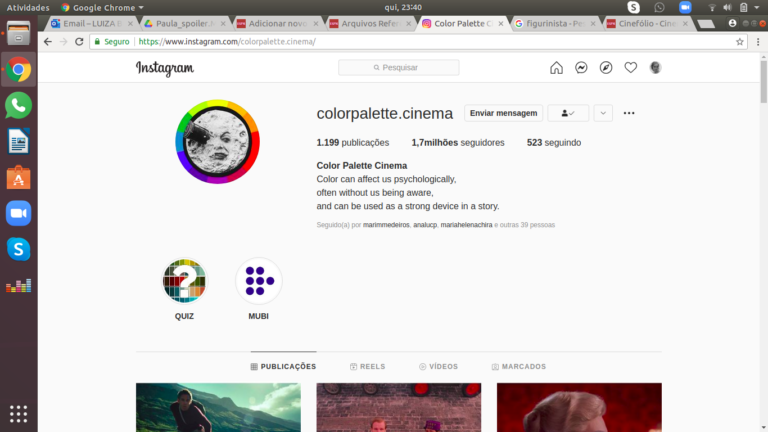The width and height of the screenshot is (768, 432).
Task: Switch to the Cinefólio tab
Action: pos(648,24)
